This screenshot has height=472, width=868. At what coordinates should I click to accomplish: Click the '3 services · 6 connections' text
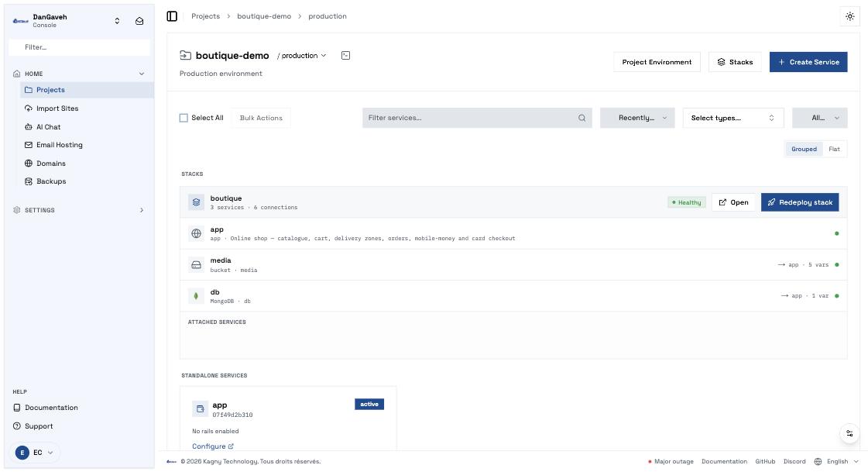(x=253, y=207)
